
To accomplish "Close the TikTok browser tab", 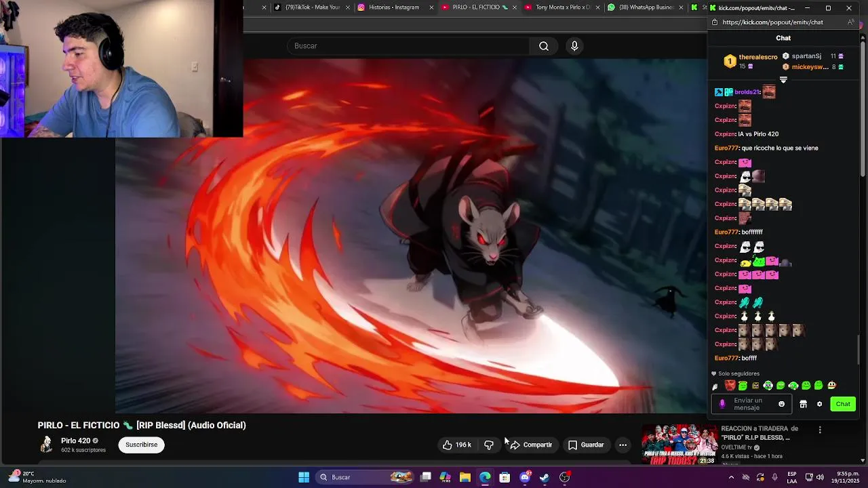I will click(x=348, y=7).
